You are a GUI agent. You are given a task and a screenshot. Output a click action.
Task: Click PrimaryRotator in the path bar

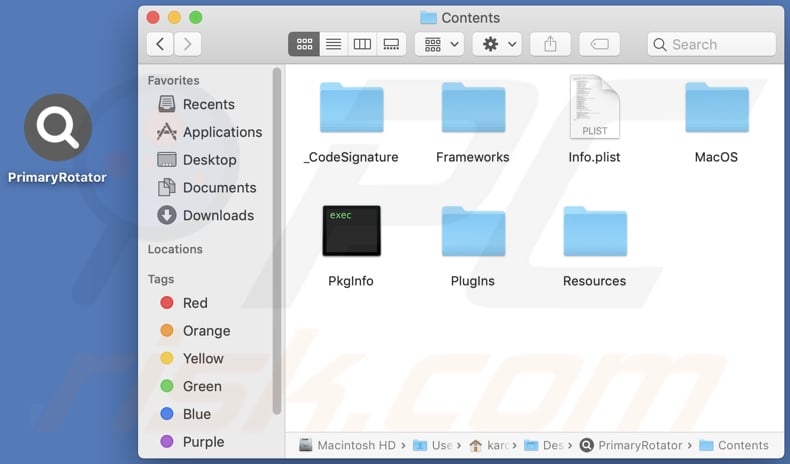631,445
